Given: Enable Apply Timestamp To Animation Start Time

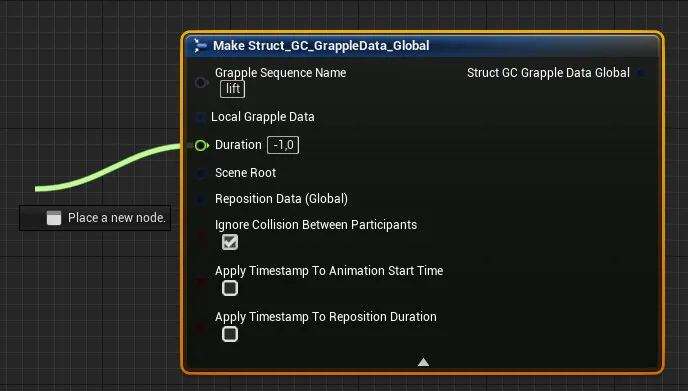Looking at the screenshot, I should click(230, 288).
